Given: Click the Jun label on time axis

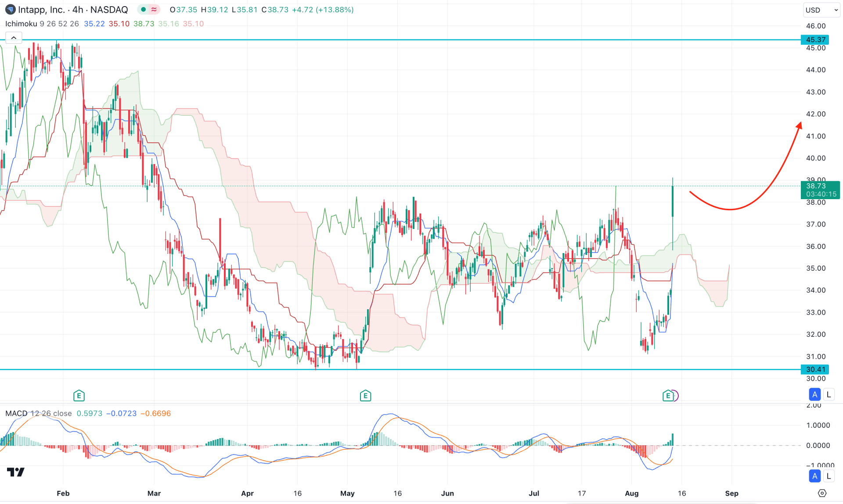Looking at the screenshot, I should click(447, 493).
